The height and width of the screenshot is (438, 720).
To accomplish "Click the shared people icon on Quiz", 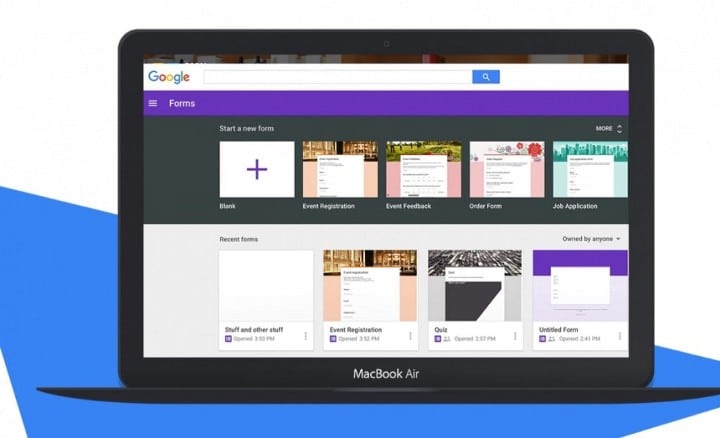I will pyautogui.click(x=447, y=339).
